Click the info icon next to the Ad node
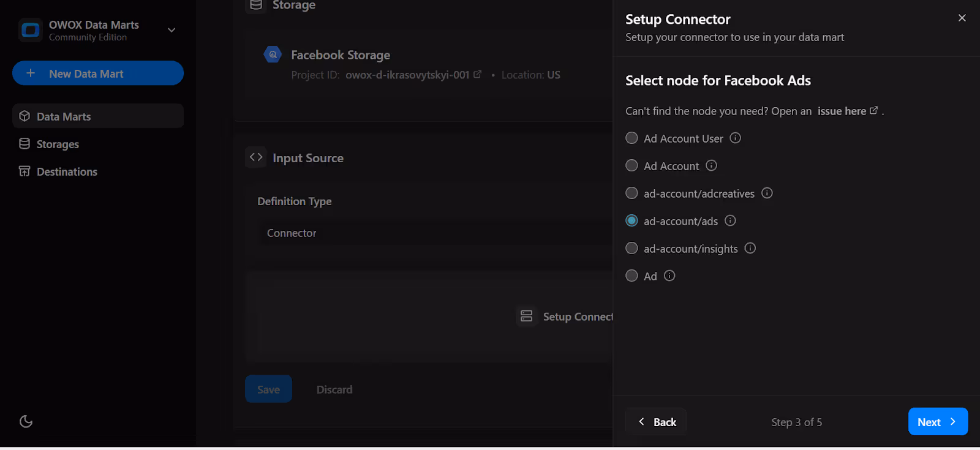 tap(669, 276)
